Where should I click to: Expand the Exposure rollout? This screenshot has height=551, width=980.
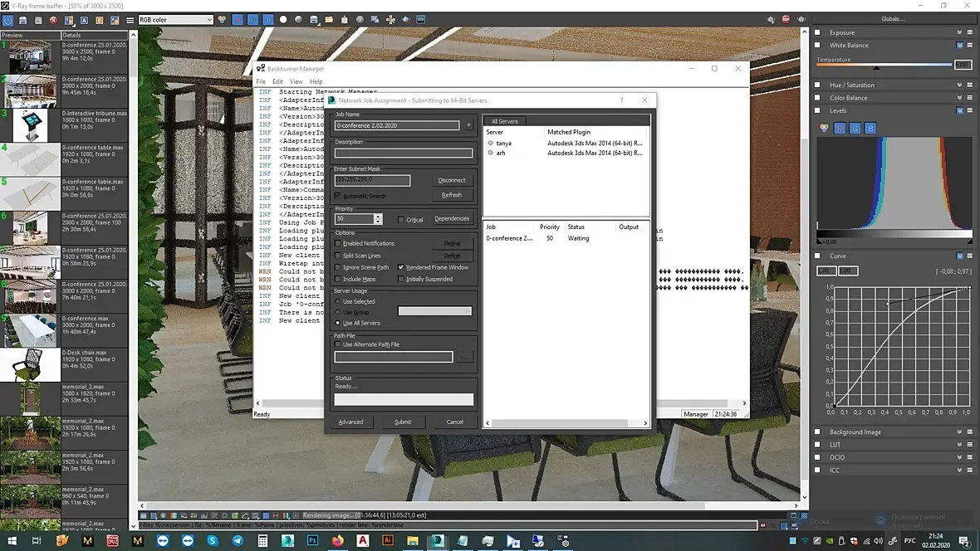(842, 32)
